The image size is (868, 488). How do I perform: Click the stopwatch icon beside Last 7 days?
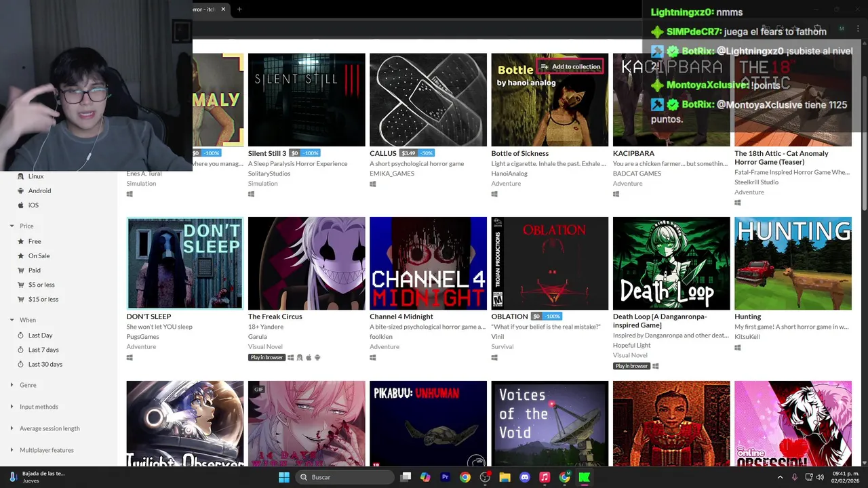click(20, 350)
